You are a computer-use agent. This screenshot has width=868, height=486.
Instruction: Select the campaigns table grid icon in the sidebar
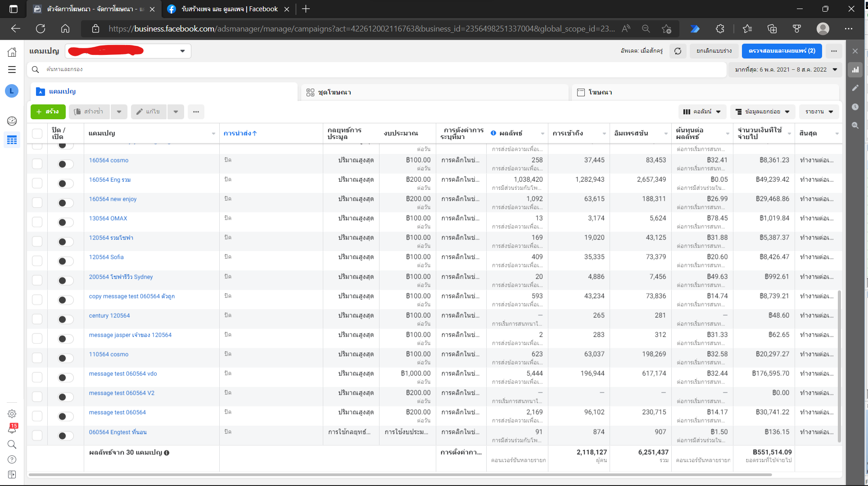click(12, 140)
